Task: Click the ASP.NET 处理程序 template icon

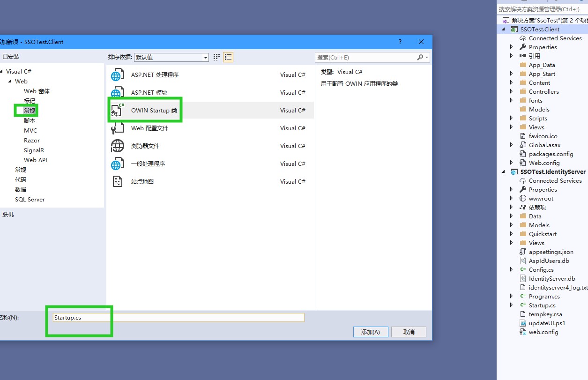Action: tap(117, 75)
